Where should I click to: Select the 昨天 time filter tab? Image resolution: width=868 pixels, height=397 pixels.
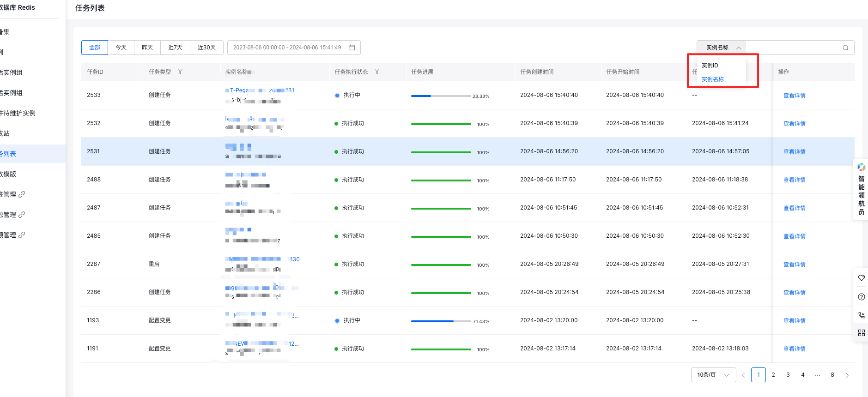point(147,48)
